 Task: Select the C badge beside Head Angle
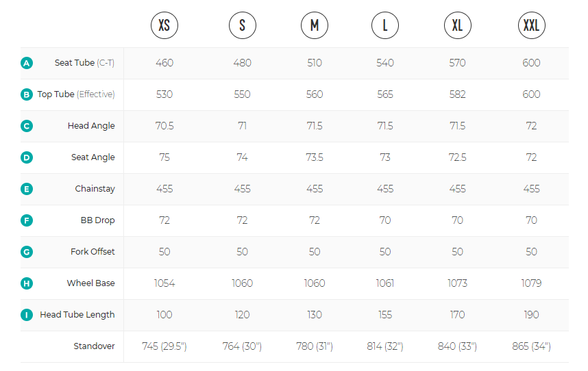[27, 126]
